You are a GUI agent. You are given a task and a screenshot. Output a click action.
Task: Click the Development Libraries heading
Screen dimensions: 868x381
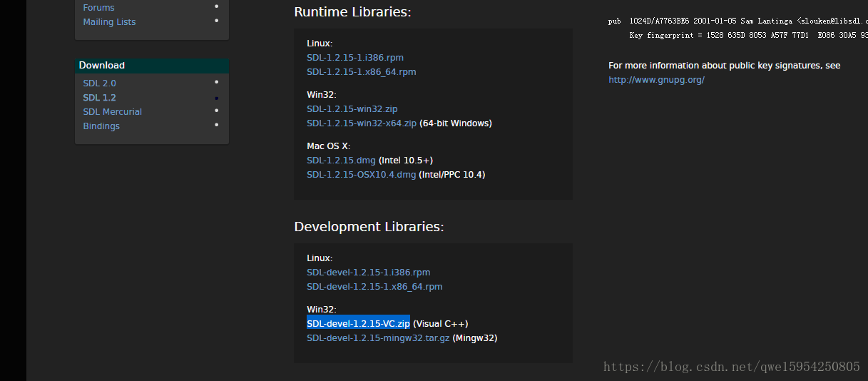coord(369,227)
